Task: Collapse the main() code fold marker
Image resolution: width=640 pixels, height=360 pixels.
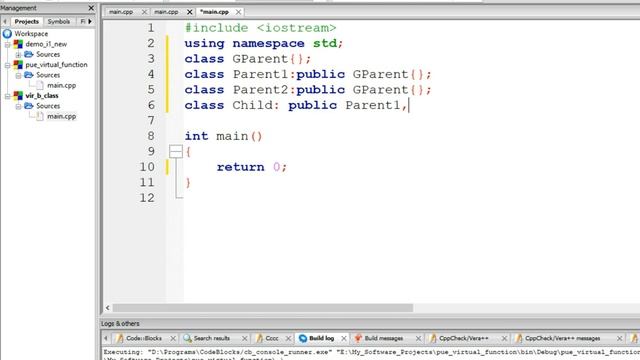Action: tap(176, 151)
